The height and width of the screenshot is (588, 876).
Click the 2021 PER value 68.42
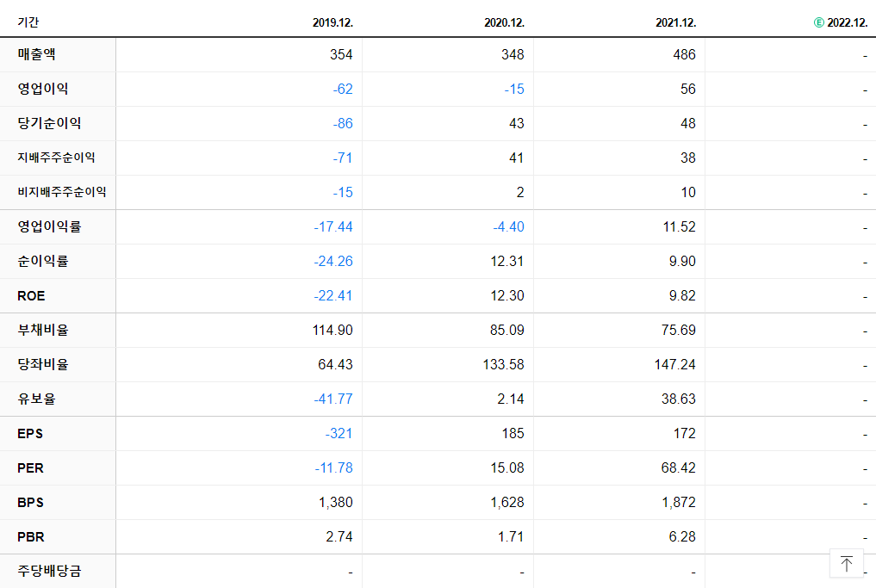[x=678, y=468]
